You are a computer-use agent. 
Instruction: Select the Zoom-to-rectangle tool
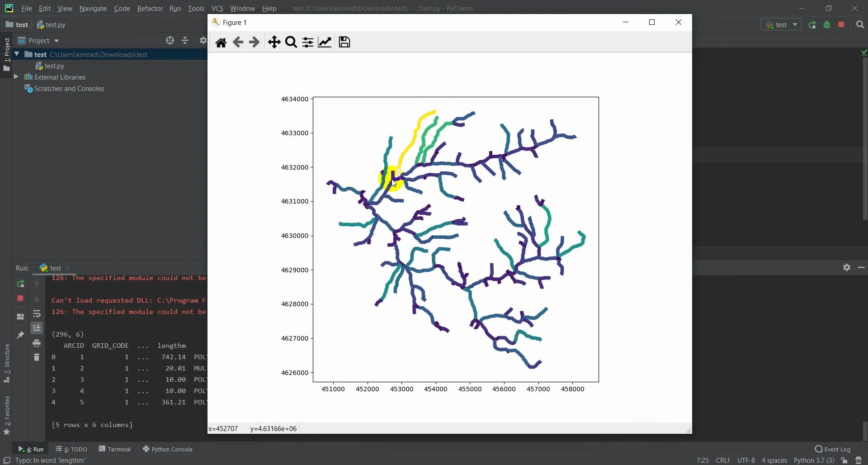(291, 42)
